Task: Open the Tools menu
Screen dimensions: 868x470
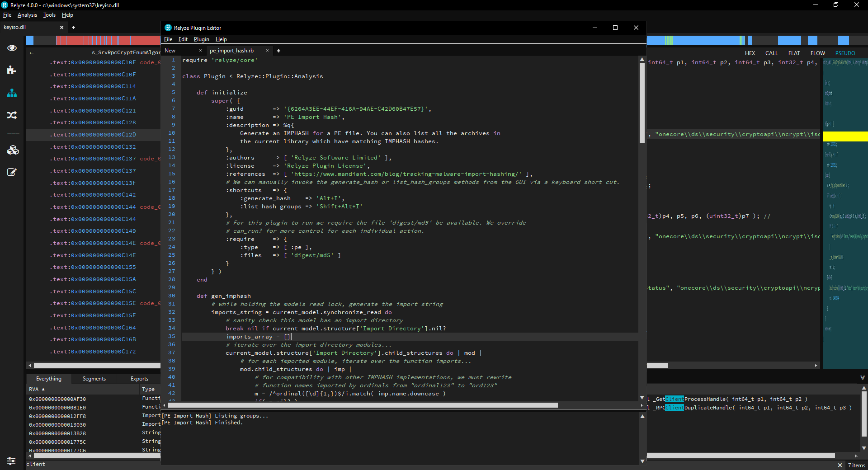Action: [x=49, y=15]
